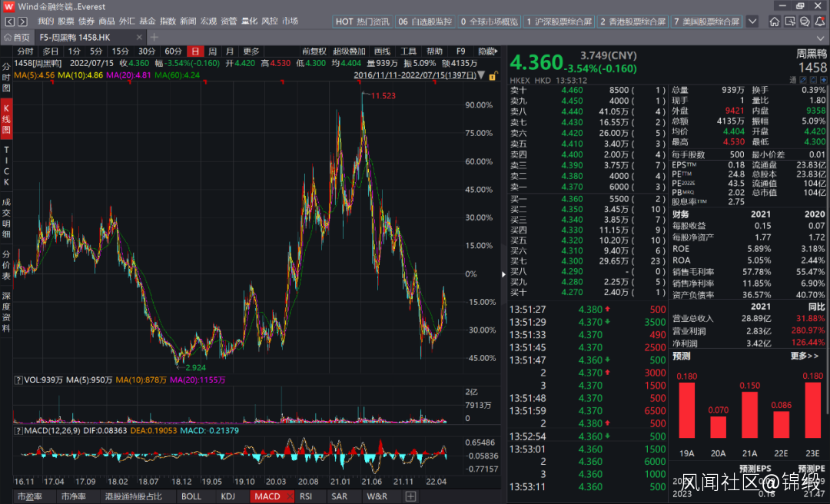Select the 15分 period
Image resolution: width=830 pixels, height=504 pixels.
click(120, 51)
